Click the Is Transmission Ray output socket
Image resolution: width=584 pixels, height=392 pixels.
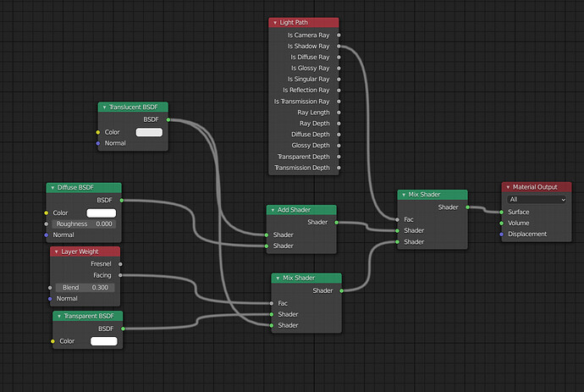(339, 102)
